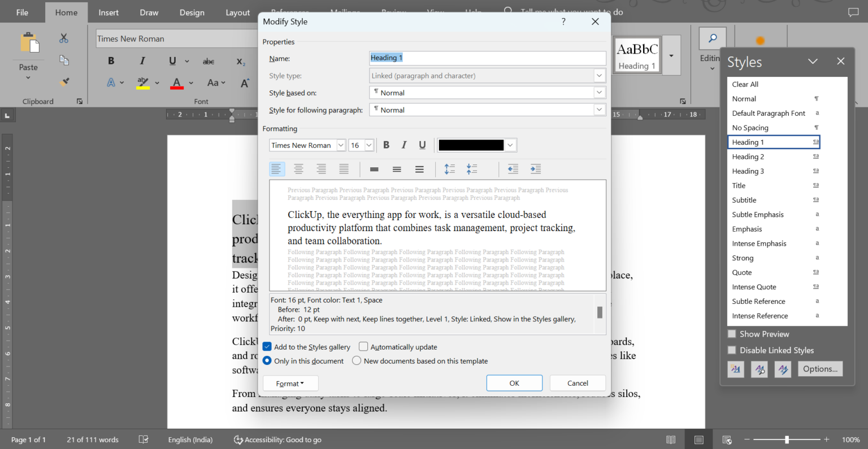Create a New Style from the Styles pane
The width and height of the screenshot is (868, 449).
coord(736,369)
